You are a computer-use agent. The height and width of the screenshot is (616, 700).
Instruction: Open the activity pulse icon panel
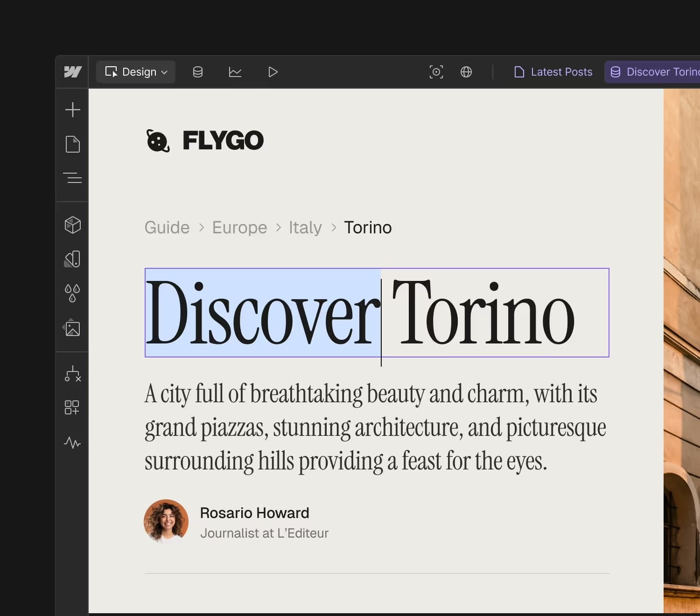click(x=72, y=442)
